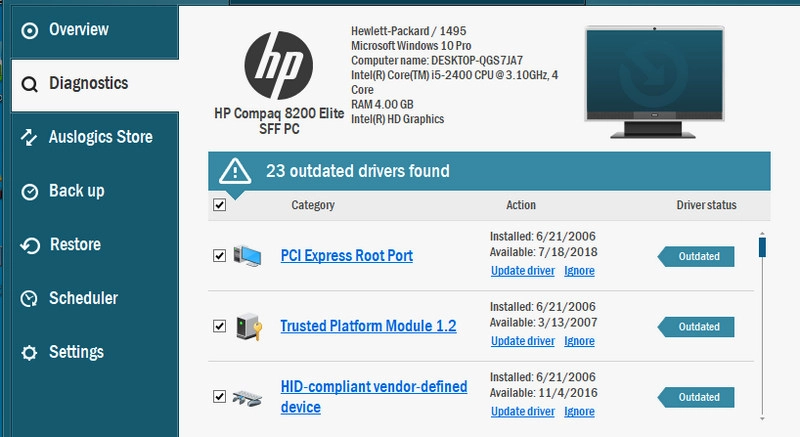800x437 pixels.
Task: Click 'Hewlett-Packard / 1495' text
Action: pos(409,31)
